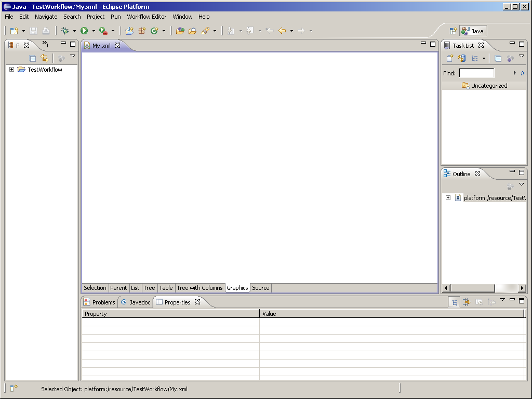The image size is (532, 399).
Task: Select the Java perspective button
Action: pyautogui.click(x=473, y=31)
